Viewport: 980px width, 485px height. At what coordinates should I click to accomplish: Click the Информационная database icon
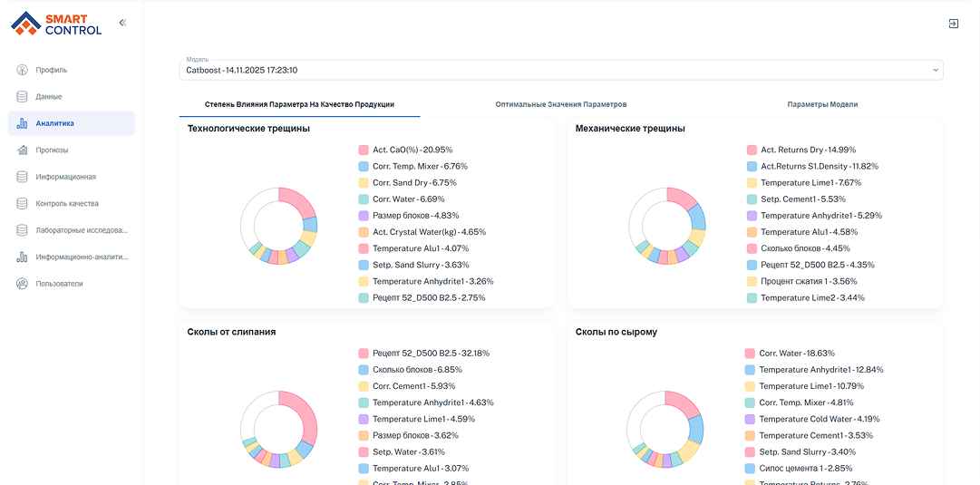[22, 177]
